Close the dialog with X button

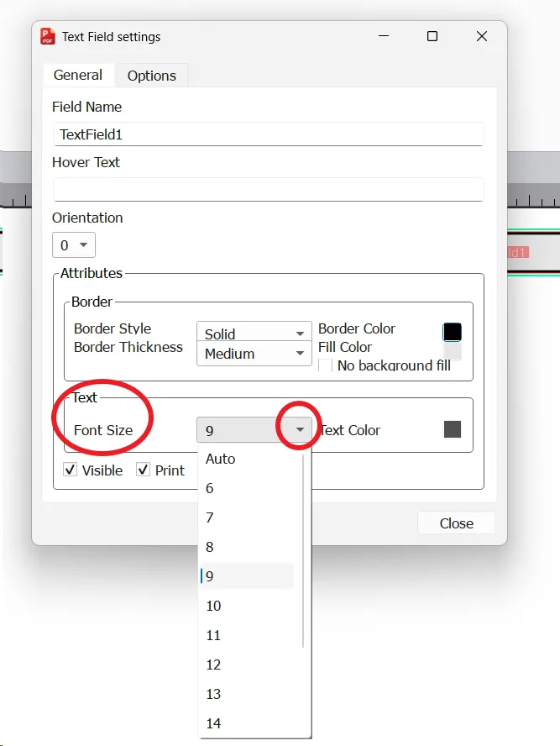482,36
